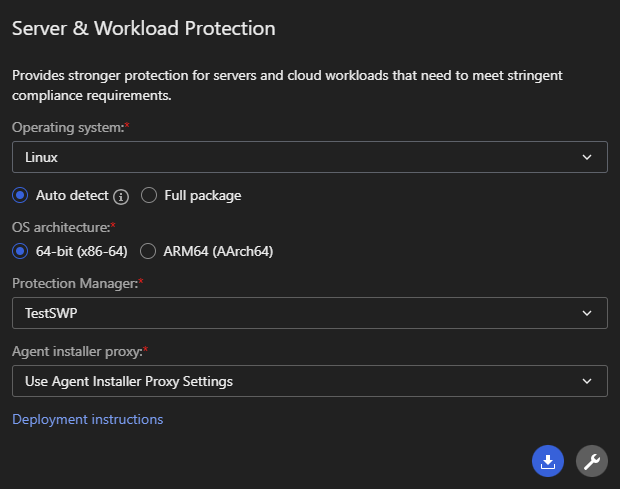620x489 pixels.
Task: Click 'Use Agent Installer Proxy Settings' text
Action: [130, 381]
